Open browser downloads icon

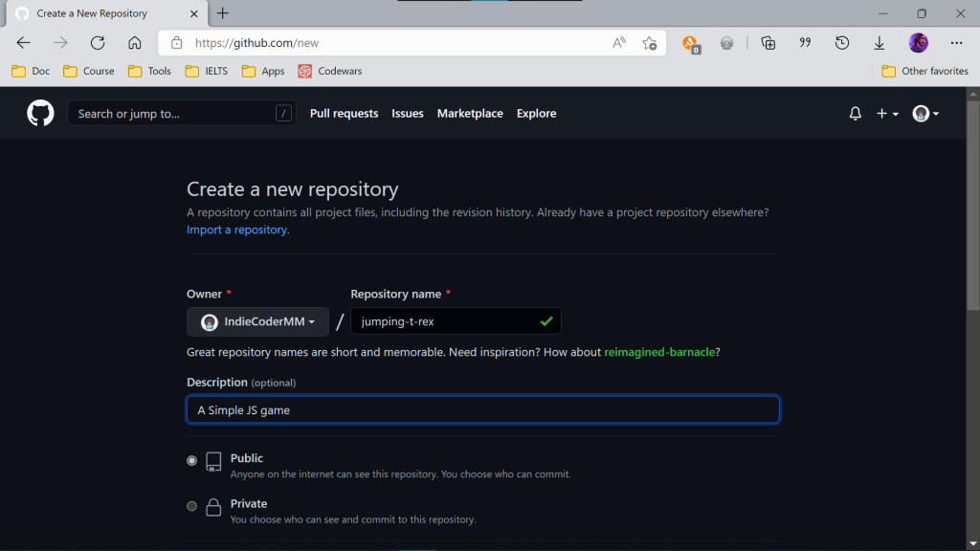tap(879, 43)
